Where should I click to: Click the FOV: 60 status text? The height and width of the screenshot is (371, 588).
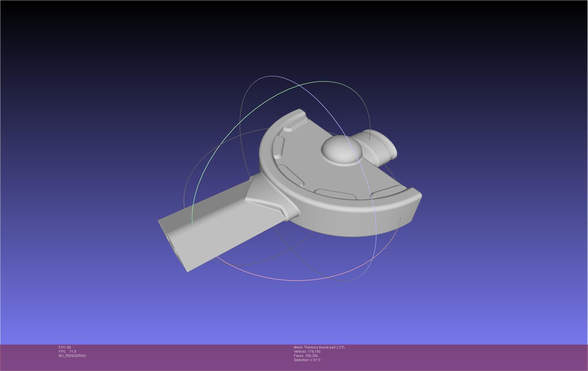click(65, 347)
